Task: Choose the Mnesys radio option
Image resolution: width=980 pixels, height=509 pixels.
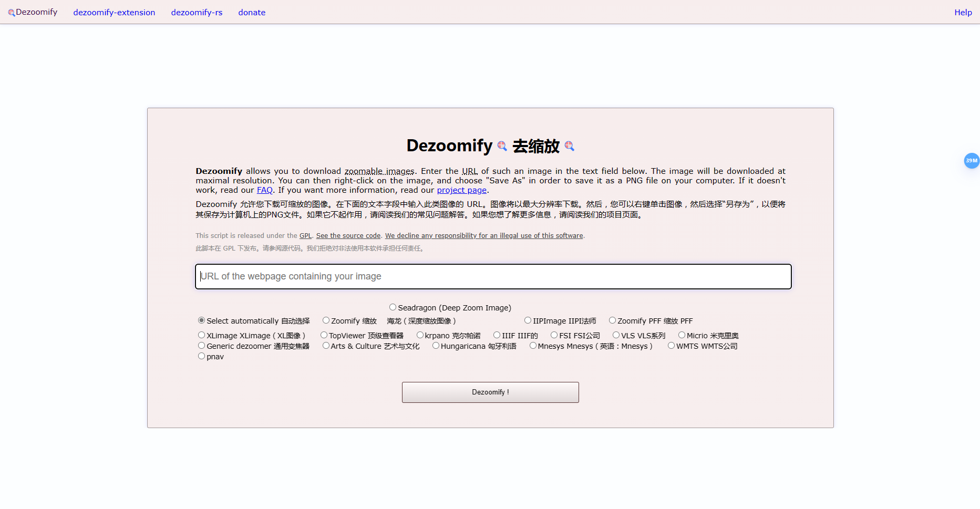Action: (x=533, y=346)
